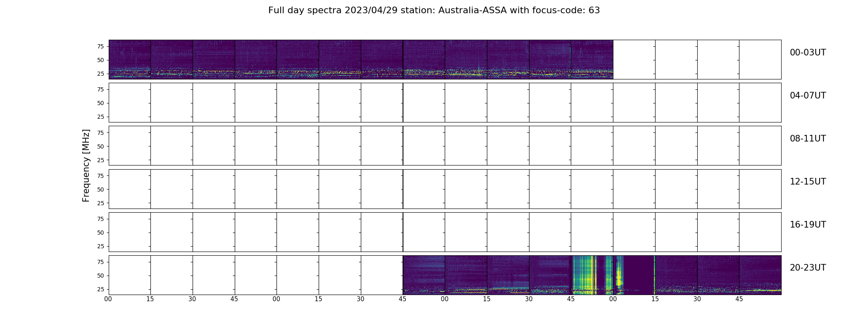Viewport: 868px width, 331px height.
Task: Select the '20-23UT' row label
Action: click(808, 268)
